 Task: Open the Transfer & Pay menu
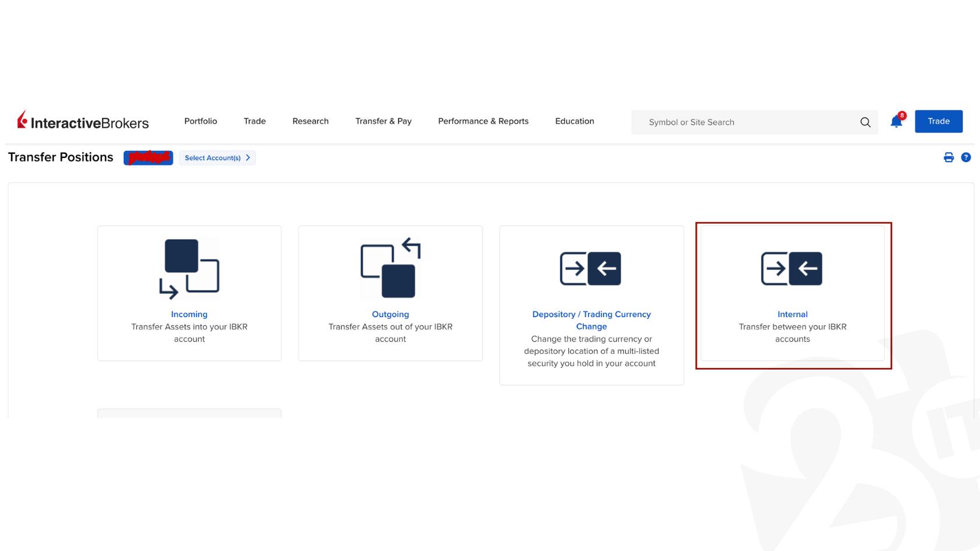(x=383, y=121)
